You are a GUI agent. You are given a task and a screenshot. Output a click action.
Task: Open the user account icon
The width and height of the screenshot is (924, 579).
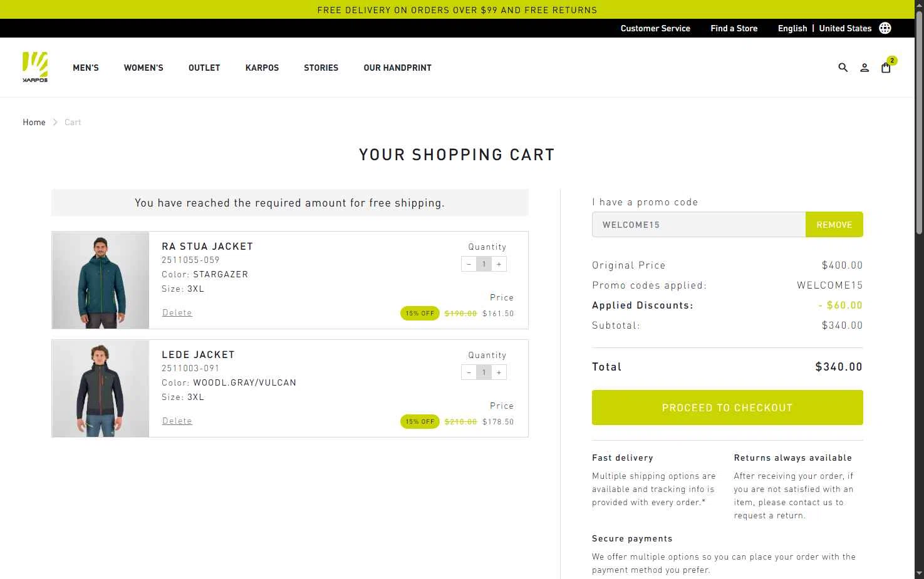[864, 68]
